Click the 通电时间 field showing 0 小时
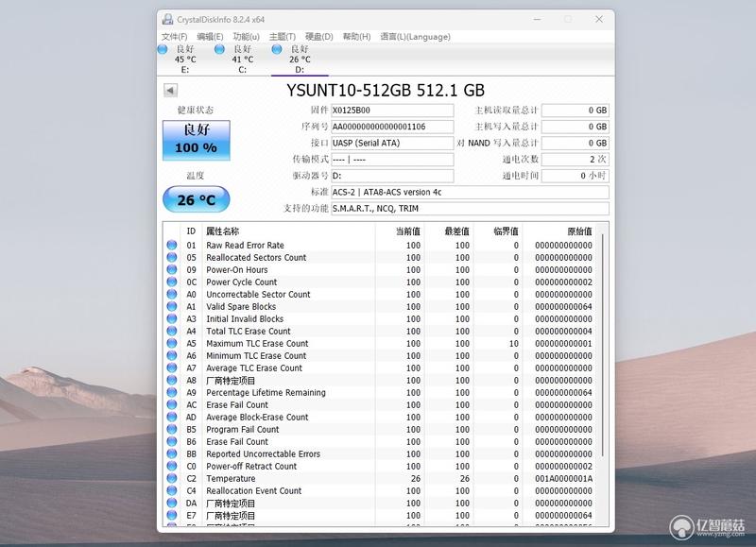The image size is (756, 547). pos(576,176)
